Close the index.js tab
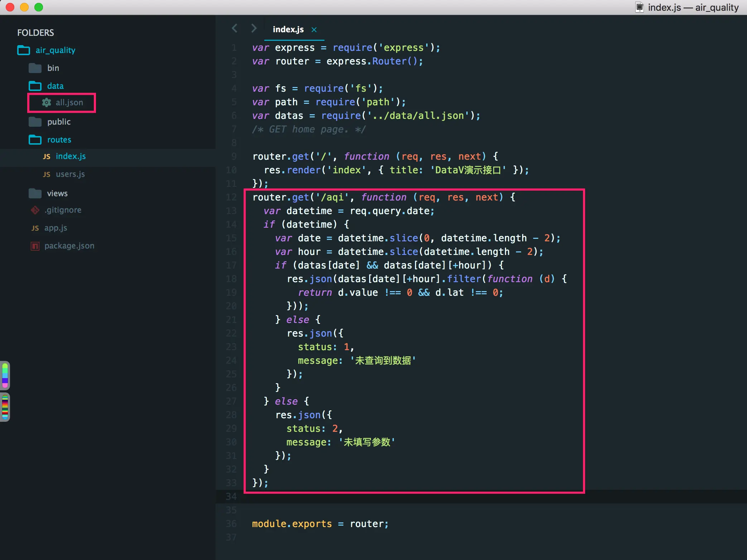The image size is (747, 560). (x=314, y=30)
